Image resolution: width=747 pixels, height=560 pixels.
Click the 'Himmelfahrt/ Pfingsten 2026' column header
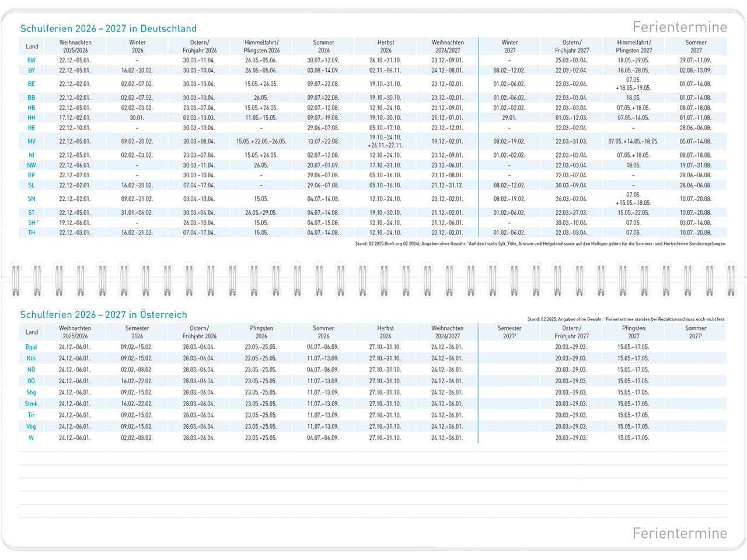(261, 46)
